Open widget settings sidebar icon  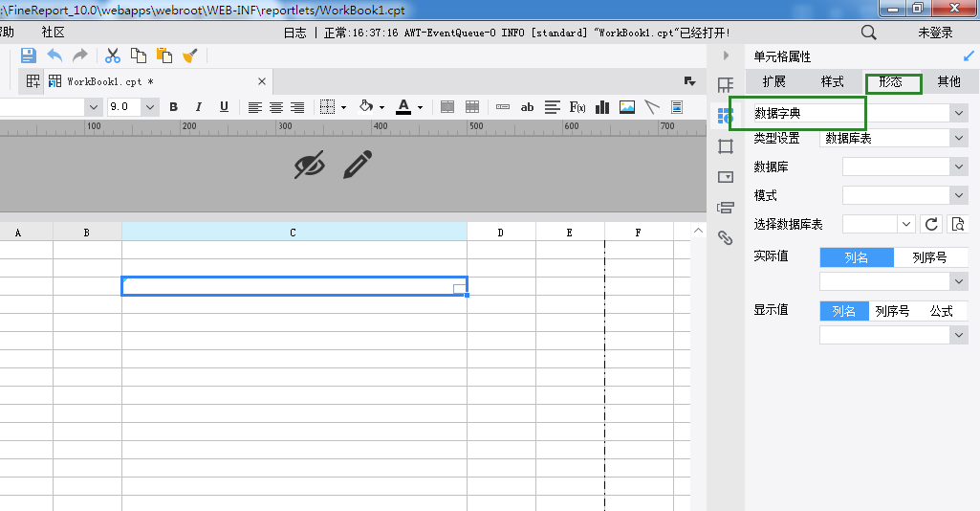726,177
